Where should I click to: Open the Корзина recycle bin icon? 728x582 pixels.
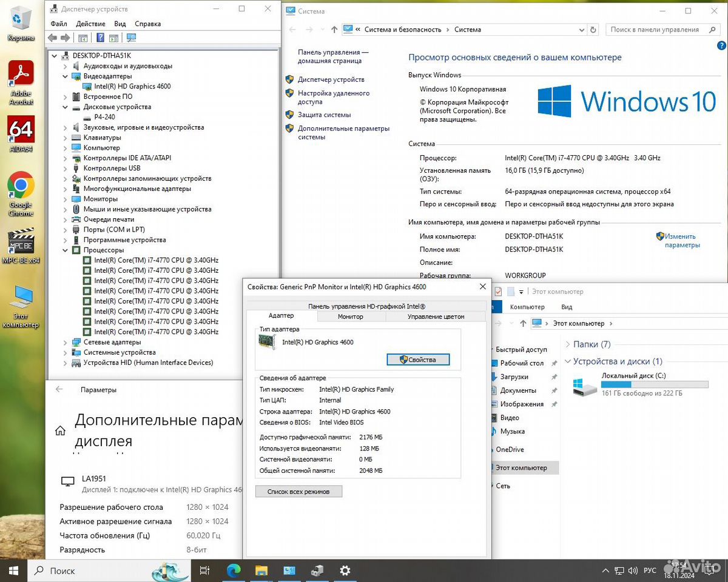pyautogui.click(x=21, y=24)
